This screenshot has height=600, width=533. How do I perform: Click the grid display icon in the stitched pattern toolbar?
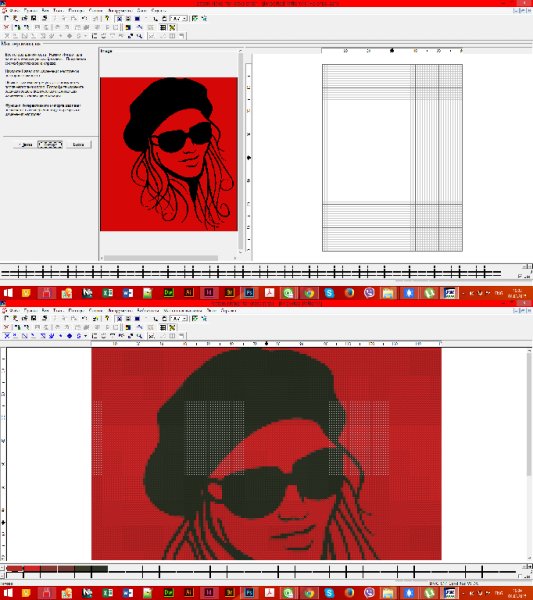click(163, 327)
